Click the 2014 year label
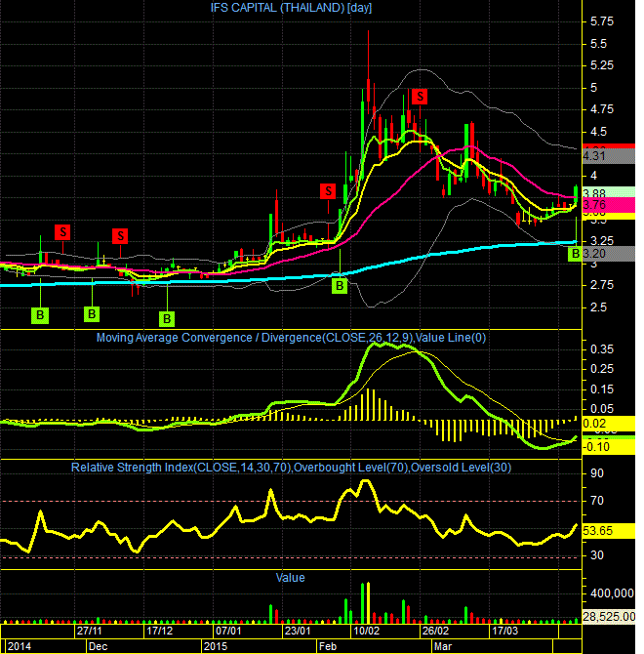Viewport: 644px width, 654px height. (x=20, y=646)
